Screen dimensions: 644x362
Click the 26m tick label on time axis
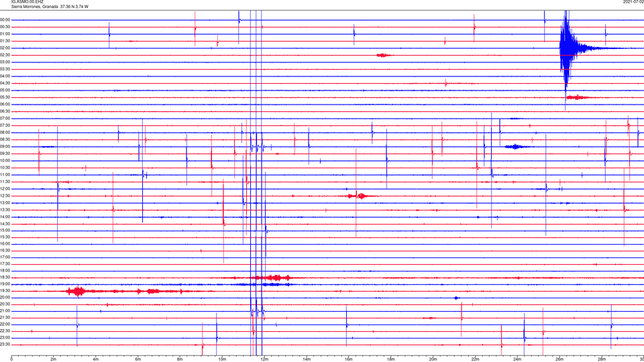click(559, 359)
